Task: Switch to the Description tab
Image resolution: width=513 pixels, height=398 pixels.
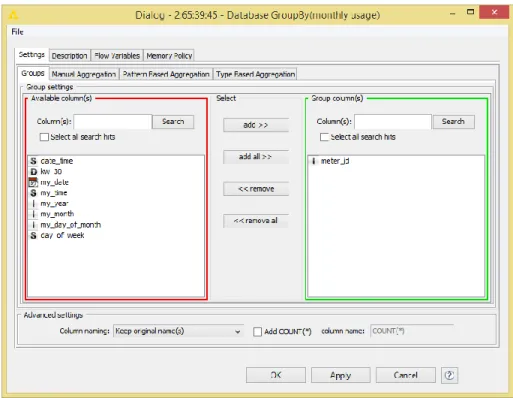Action: pos(69,56)
